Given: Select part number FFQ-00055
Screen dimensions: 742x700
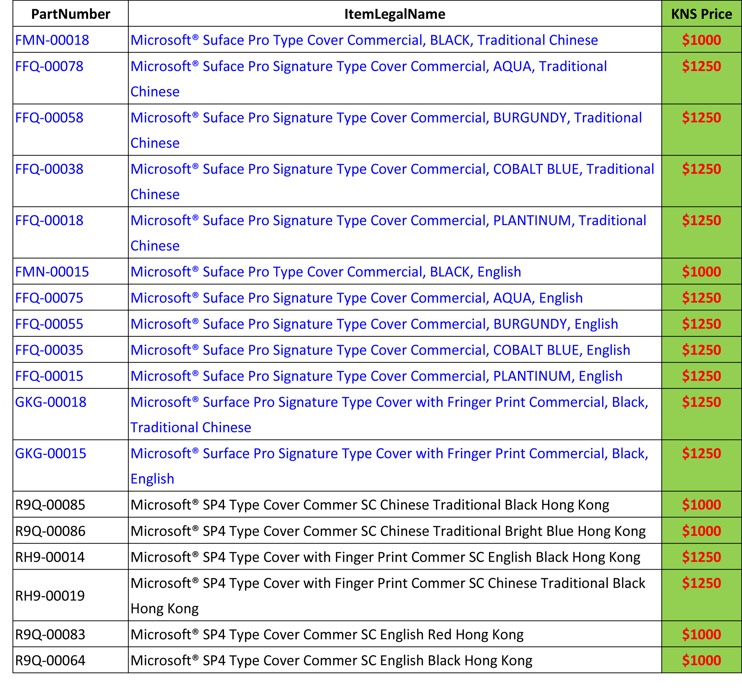Looking at the screenshot, I should point(49,324).
